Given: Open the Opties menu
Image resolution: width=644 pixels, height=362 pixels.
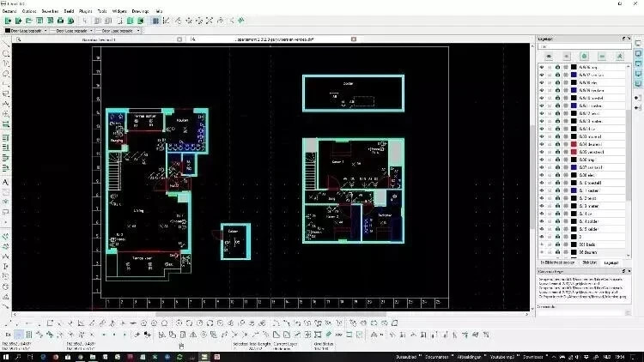Looking at the screenshot, I should point(29,11).
